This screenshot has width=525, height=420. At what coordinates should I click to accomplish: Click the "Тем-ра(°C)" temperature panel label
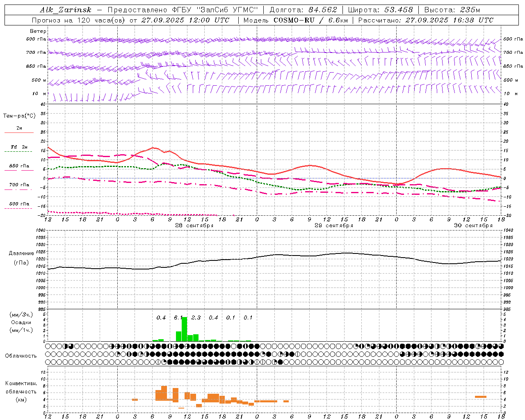click(x=19, y=116)
